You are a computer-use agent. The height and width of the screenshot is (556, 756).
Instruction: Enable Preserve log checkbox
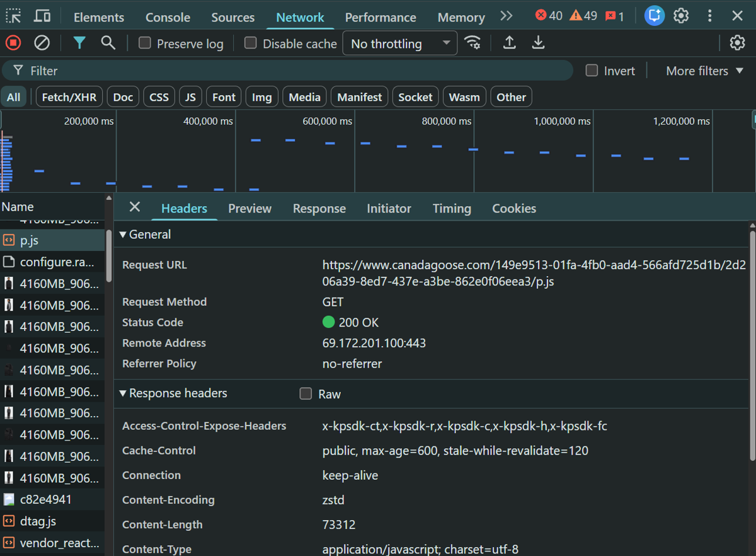145,43
